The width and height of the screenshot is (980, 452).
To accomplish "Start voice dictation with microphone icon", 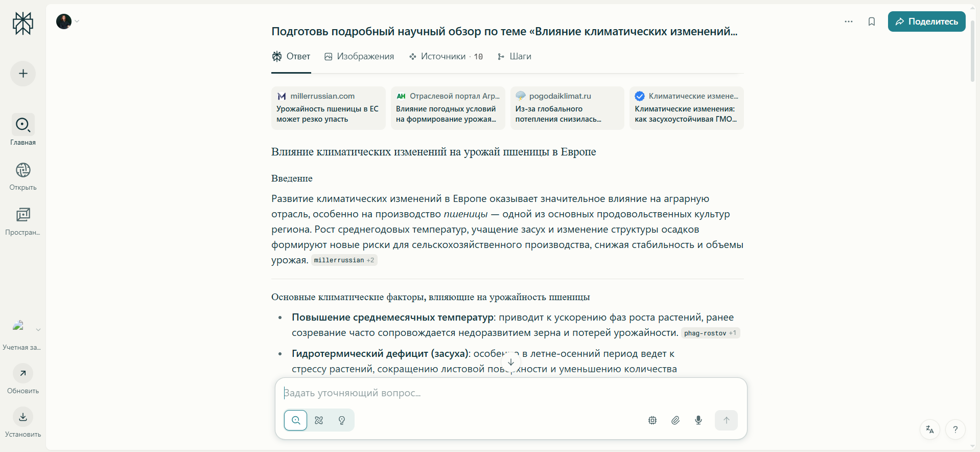I will pyautogui.click(x=698, y=420).
